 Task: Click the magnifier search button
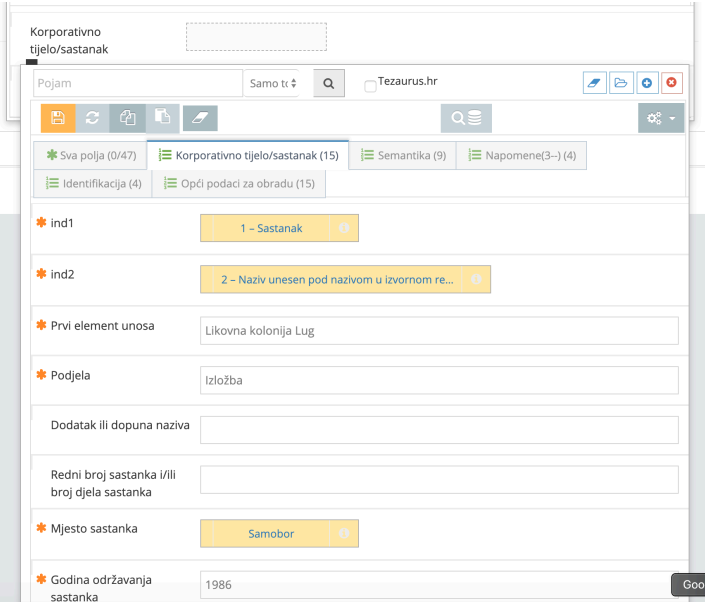pyautogui.click(x=329, y=83)
